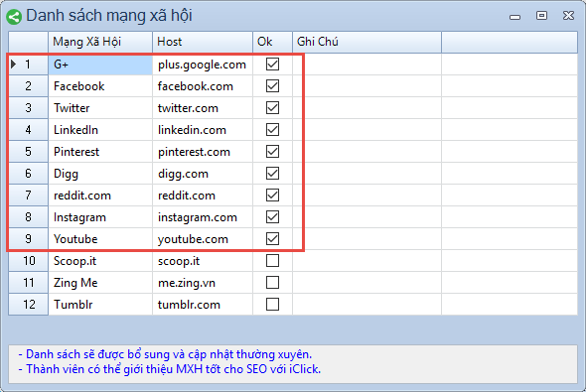The image size is (586, 392).
Task: Click the instagram.com host cell
Action: click(x=203, y=217)
